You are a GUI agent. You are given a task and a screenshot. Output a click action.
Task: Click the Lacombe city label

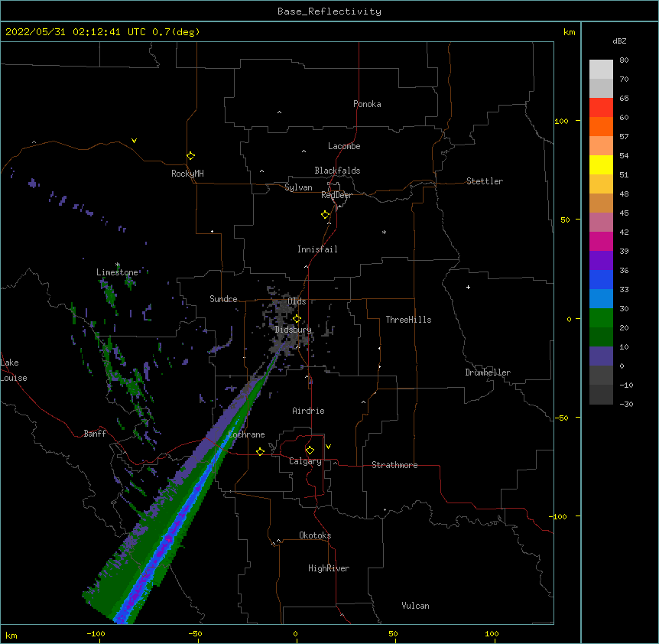pos(344,146)
